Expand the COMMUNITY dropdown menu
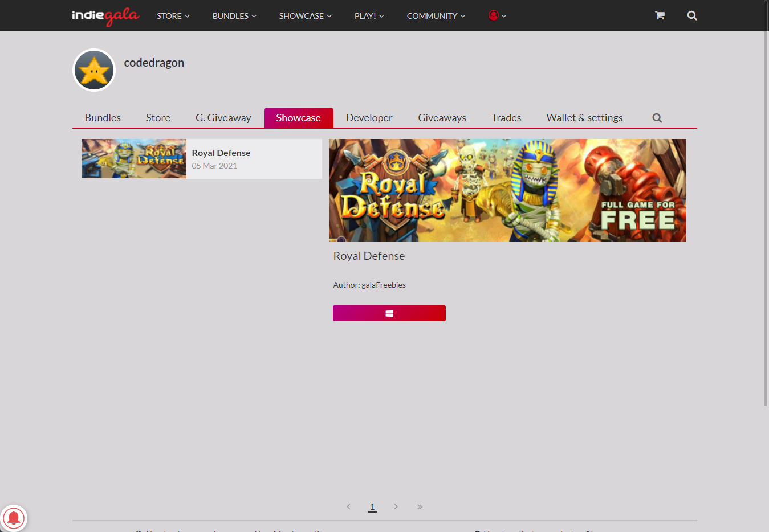The width and height of the screenshot is (769, 532). coord(436,16)
